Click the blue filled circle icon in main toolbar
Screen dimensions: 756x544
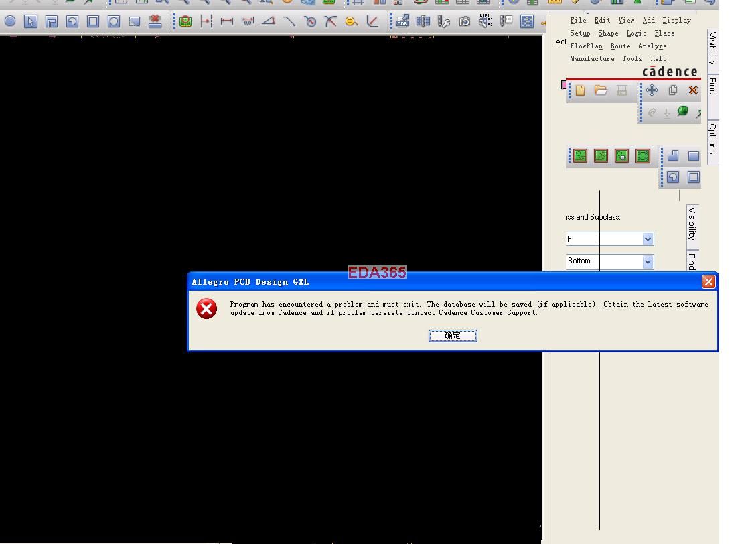(x=9, y=21)
